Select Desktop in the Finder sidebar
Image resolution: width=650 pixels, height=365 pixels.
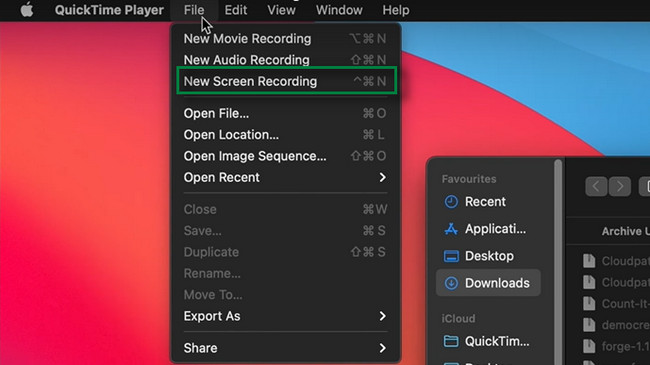(x=488, y=256)
